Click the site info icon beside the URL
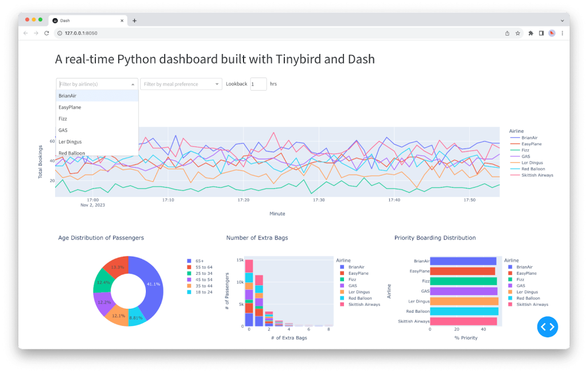 point(59,33)
